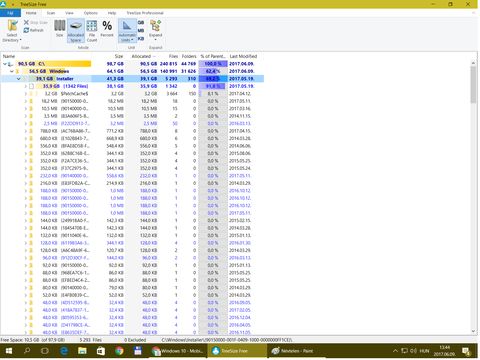Open the Windows Start menu
Viewport: 480px width, 360px height.
(9, 351)
